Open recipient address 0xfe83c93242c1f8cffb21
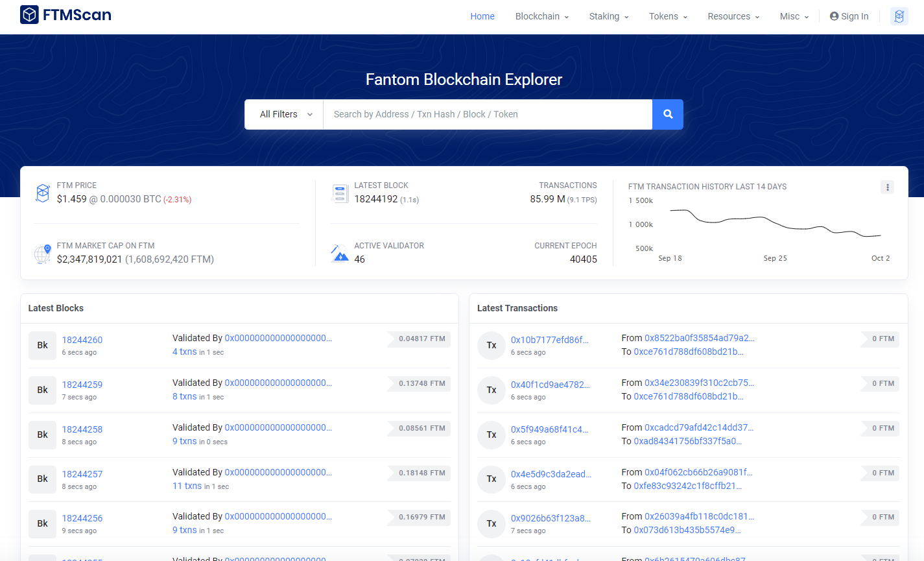 (688, 486)
